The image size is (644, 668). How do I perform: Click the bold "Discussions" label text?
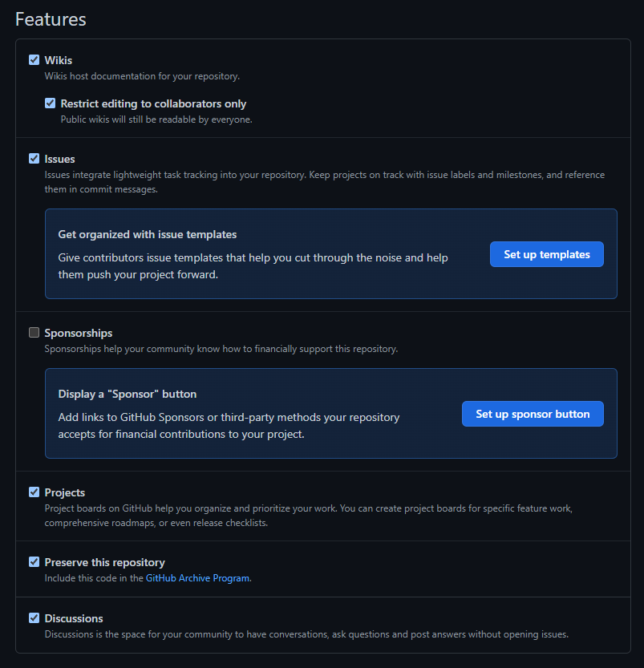(74, 618)
